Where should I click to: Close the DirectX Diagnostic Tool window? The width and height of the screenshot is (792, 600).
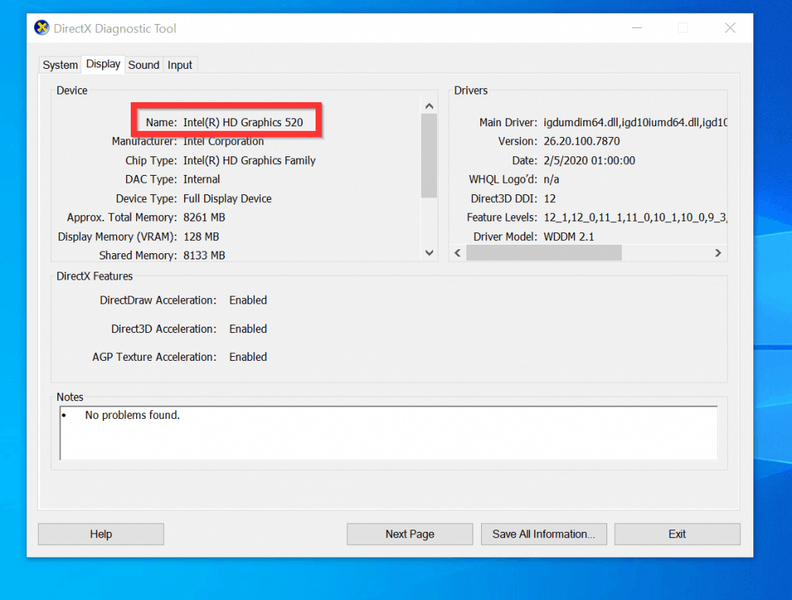click(x=730, y=28)
